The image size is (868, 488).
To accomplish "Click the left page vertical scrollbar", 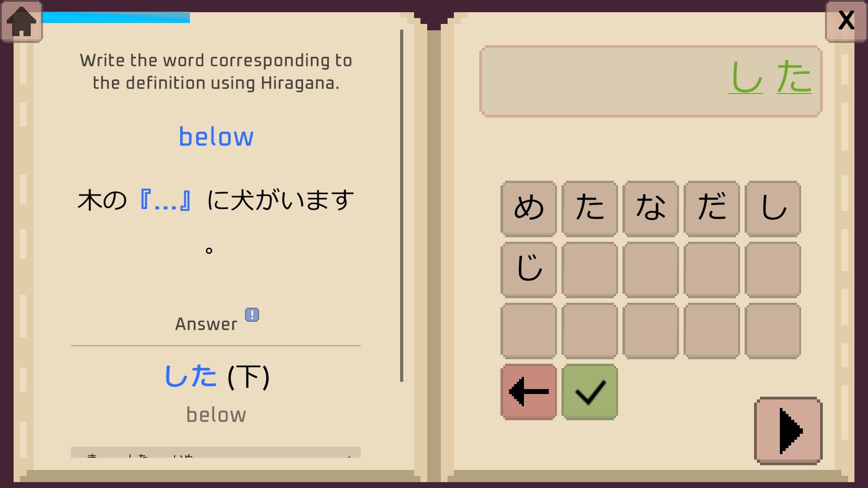I will 401,206.
